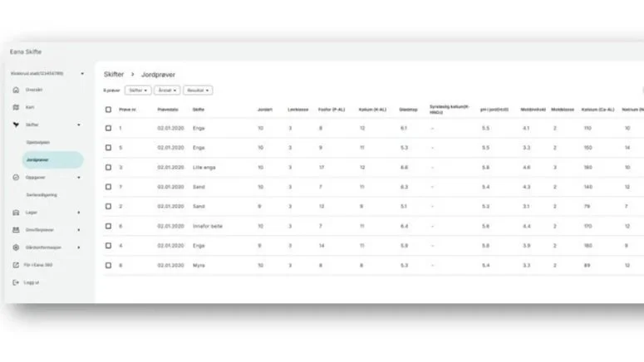The height and width of the screenshot is (362, 644).
Task: Check the box for sample number 4
Action: tap(108, 246)
